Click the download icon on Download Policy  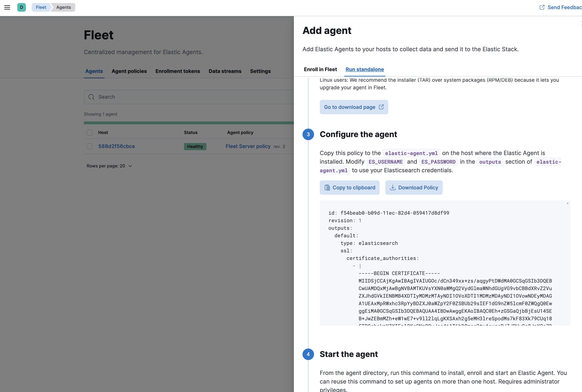393,188
